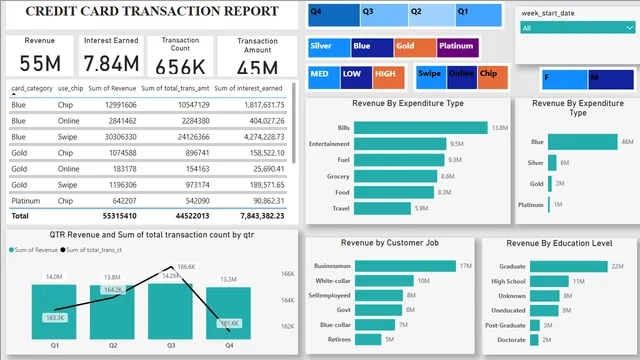Select the Unknown education bar
Viewport: 640px width, 360px height.
544,296
